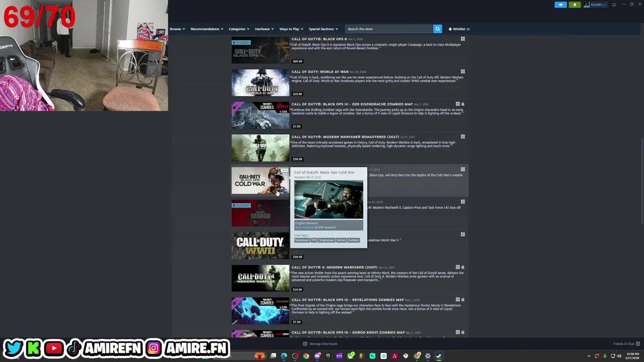Click Windows icon on the Black Ops Cold War row

[x=462, y=169]
